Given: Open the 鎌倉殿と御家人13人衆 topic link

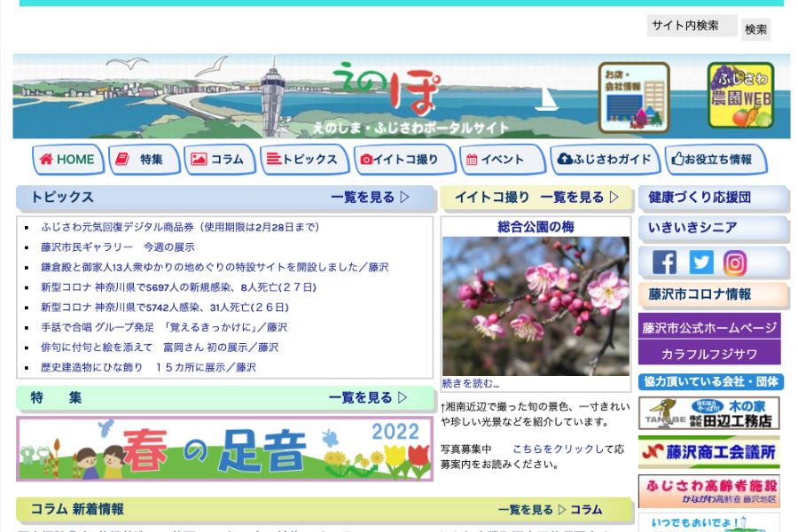Looking at the screenshot, I should (215, 267).
